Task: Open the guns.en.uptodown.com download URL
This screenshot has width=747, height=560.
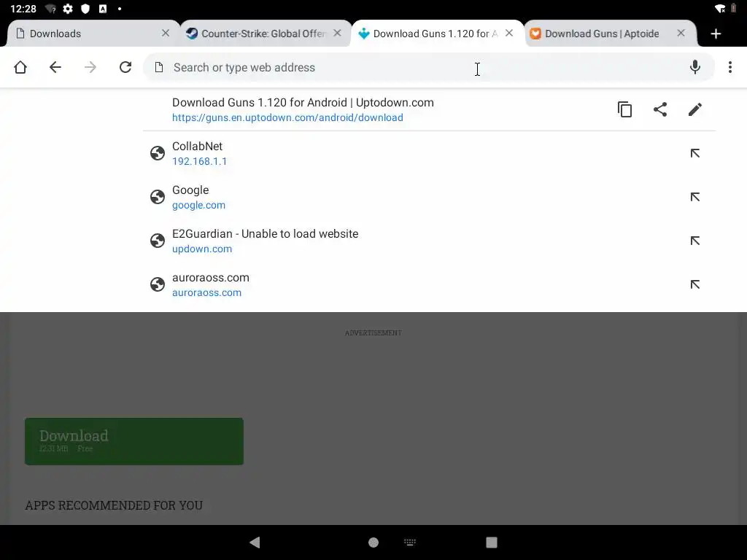Action: pyautogui.click(x=287, y=117)
